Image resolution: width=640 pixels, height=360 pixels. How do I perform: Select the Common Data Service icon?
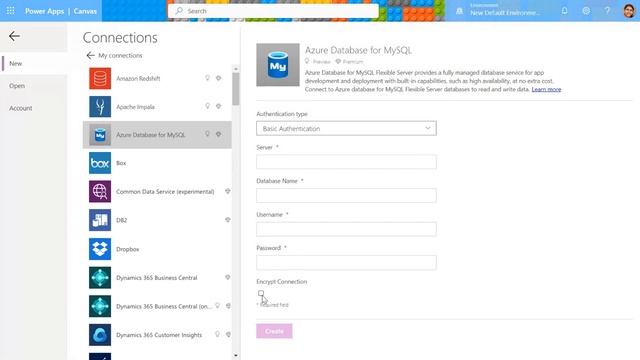[100, 191]
